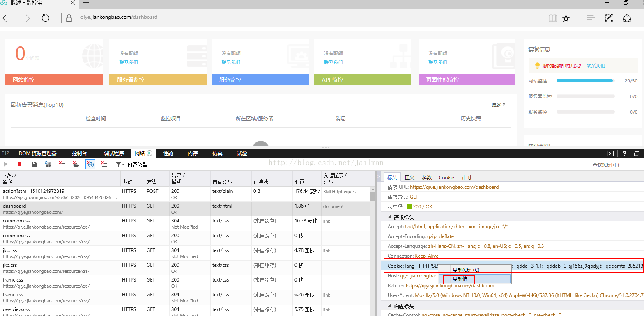Click the browser Back arrow
This screenshot has height=316, width=644.
[x=7, y=18]
